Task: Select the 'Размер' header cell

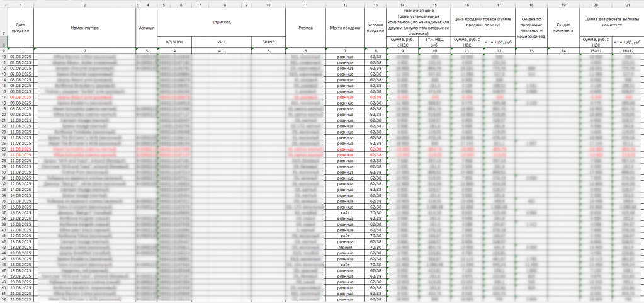Action: pyautogui.click(x=305, y=28)
